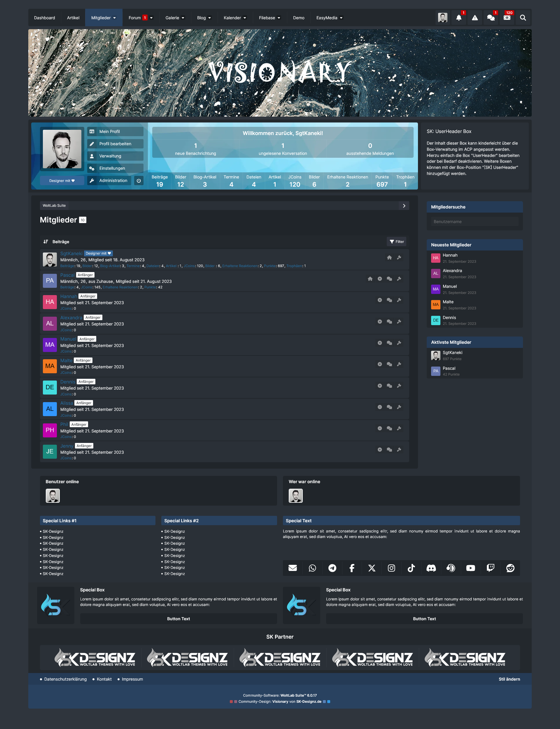The height and width of the screenshot is (729, 560).
Task: Click the power logout icon beside Administration
Action: point(139,181)
